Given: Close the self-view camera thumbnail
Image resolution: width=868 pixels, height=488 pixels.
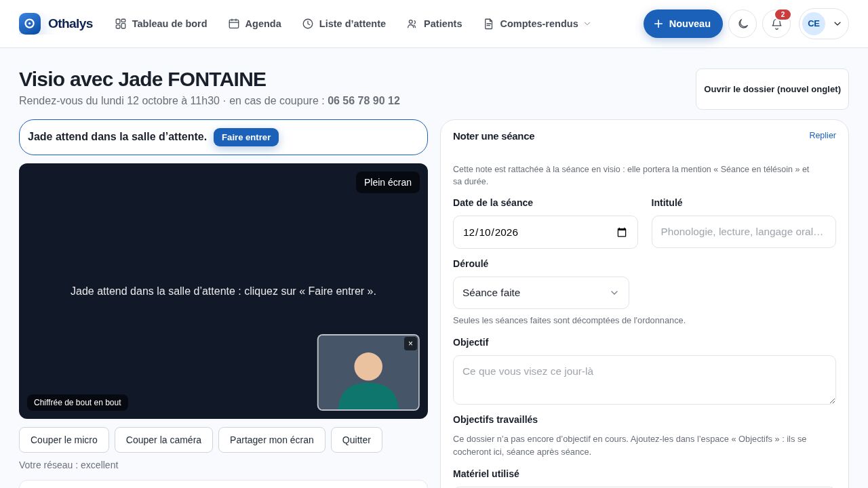Looking at the screenshot, I should click(410, 344).
